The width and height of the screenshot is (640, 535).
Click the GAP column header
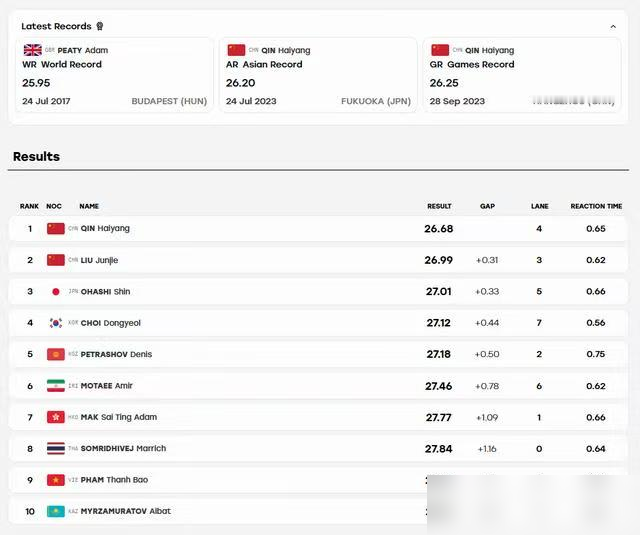[x=487, y=206]
